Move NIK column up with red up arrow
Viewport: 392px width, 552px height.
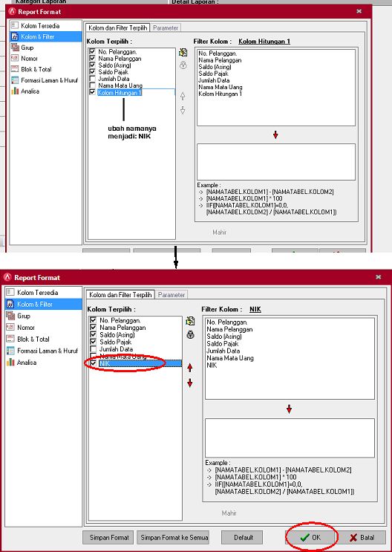click(x=190, y=368)
